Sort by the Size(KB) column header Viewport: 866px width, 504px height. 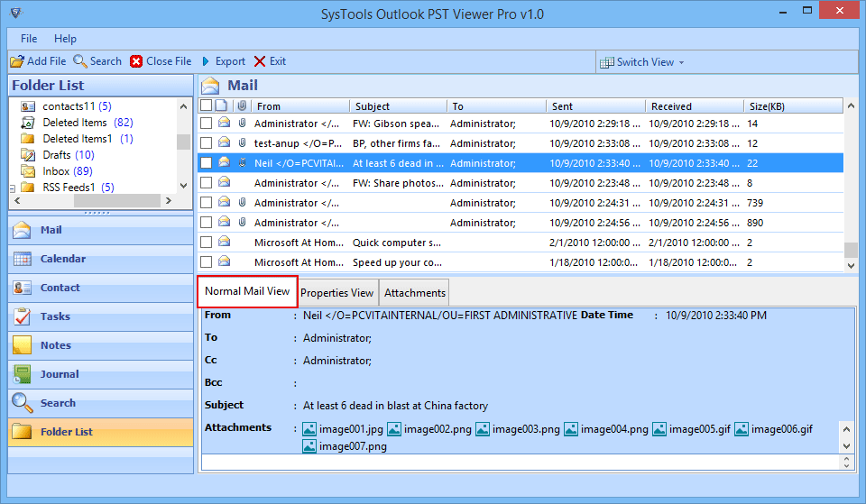793,106
